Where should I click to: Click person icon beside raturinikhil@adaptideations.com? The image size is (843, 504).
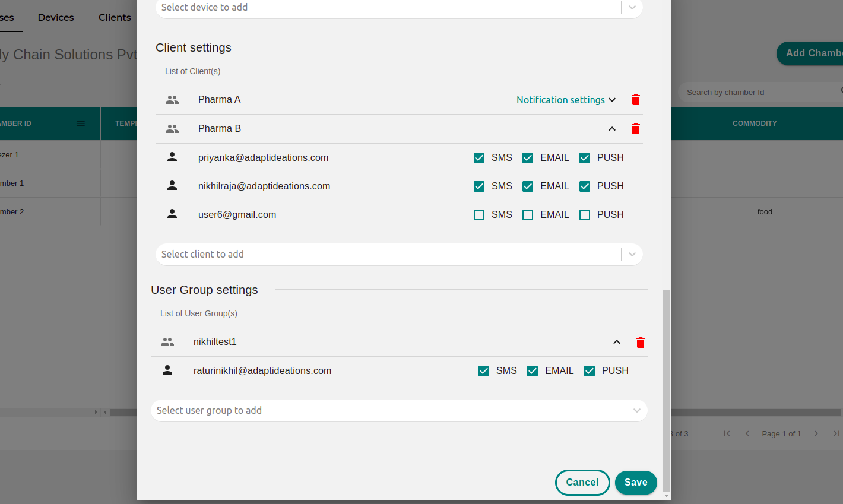167,370
